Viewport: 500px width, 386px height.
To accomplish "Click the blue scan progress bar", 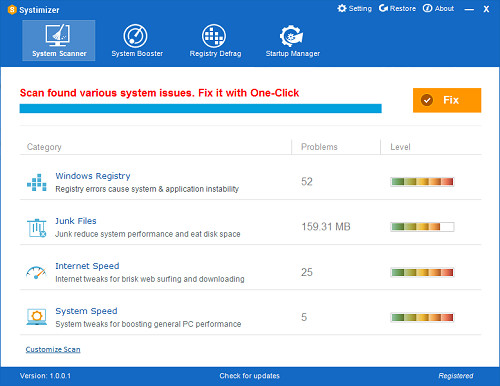I will 200,108.
